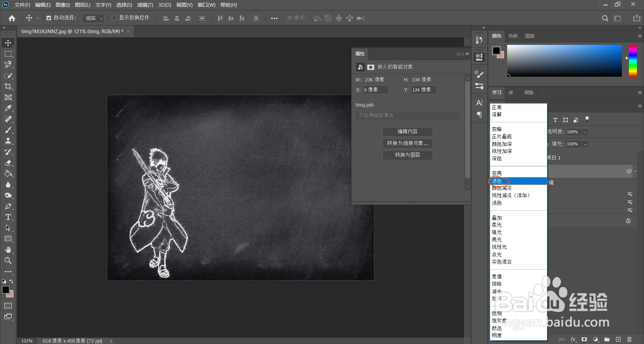
Task: Select the Pen tool
Action: pos(8,206)
